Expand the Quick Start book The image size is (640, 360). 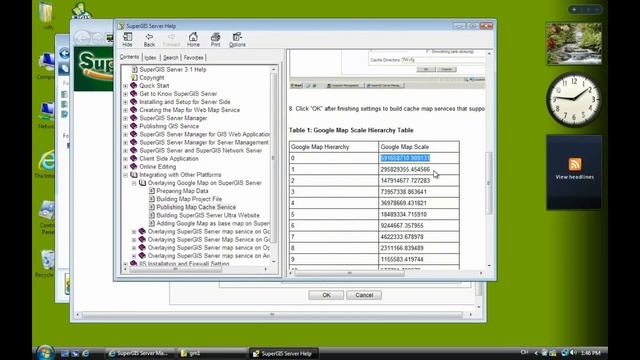click(x=126, y=86)
